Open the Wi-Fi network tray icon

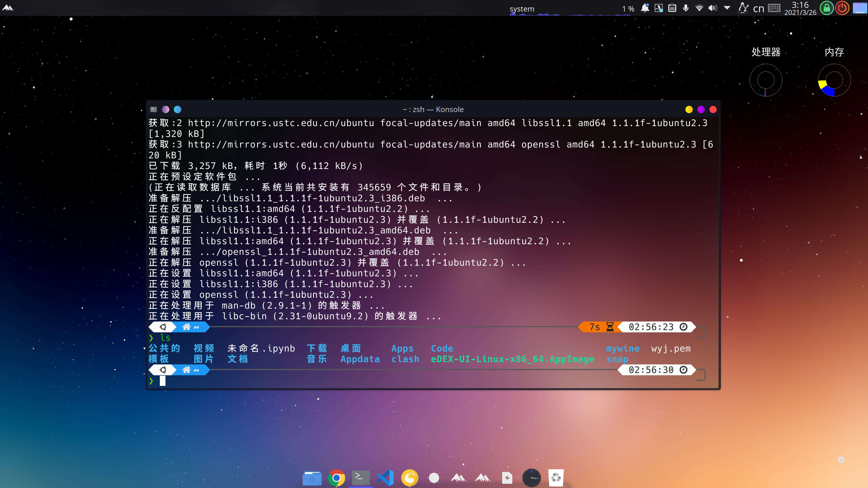click(x=700, y=8)
